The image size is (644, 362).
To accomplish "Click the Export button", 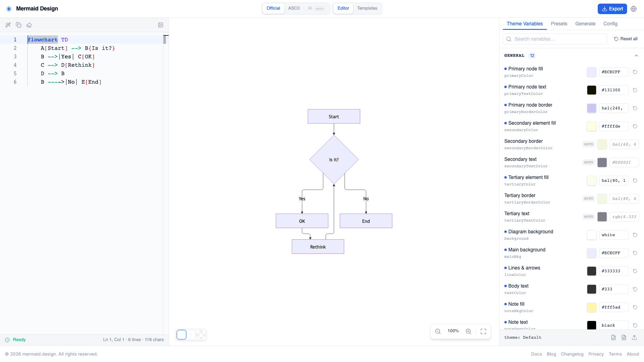I will click(x=612, y=9).
